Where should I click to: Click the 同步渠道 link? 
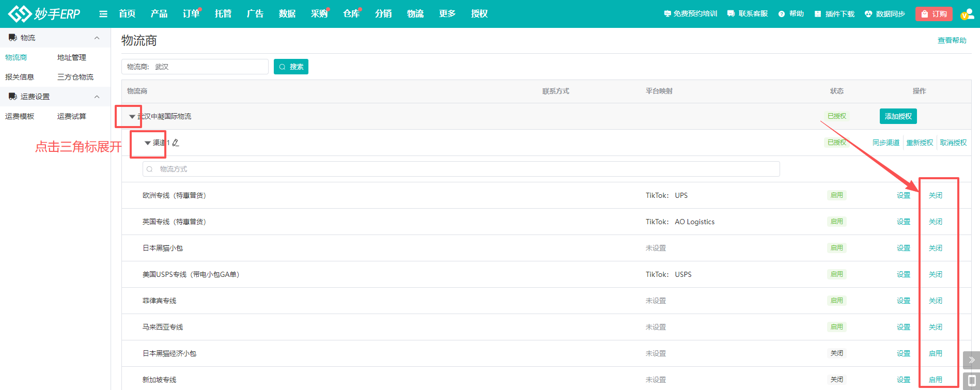[885, 143]
